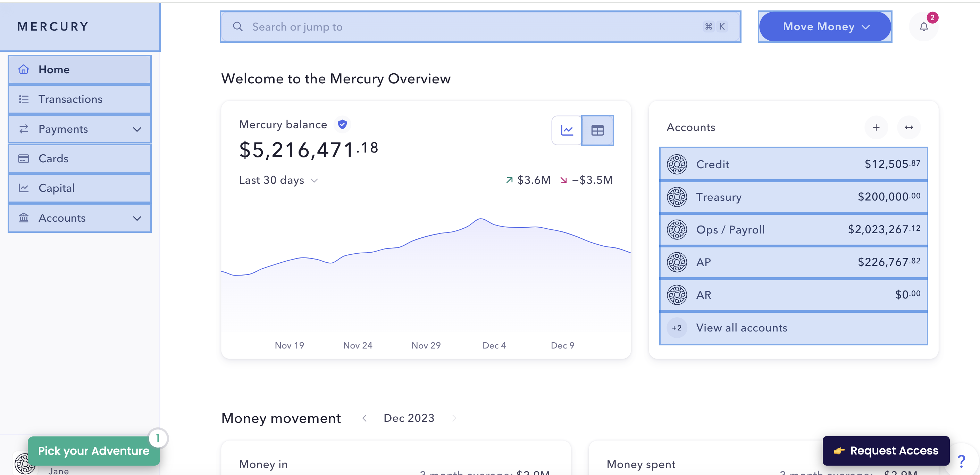Click the $200,000.00 Treasury amount
Viewport: 980px width, 475px height.
(889, 197)
